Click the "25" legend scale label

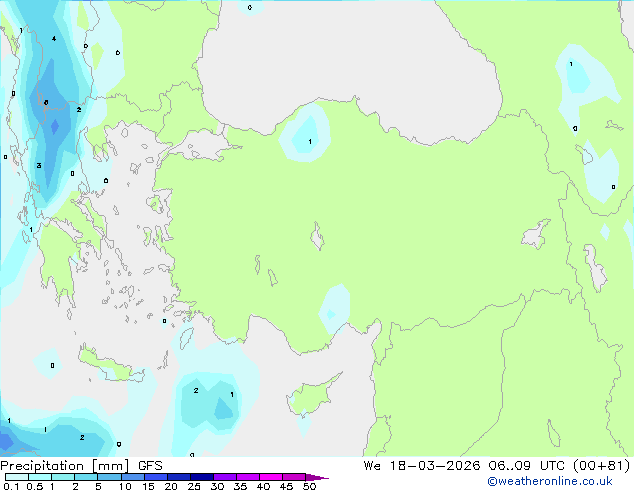coord(194,486)
